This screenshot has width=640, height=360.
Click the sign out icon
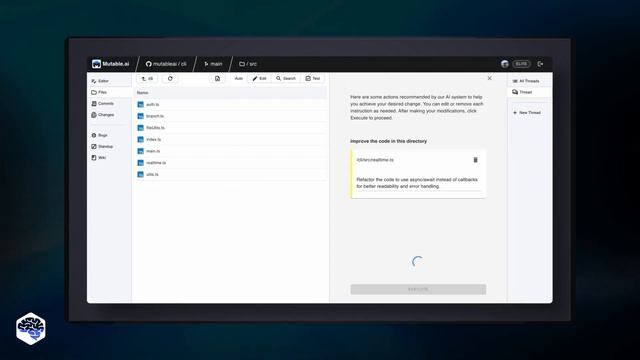[x=540, y=64]
